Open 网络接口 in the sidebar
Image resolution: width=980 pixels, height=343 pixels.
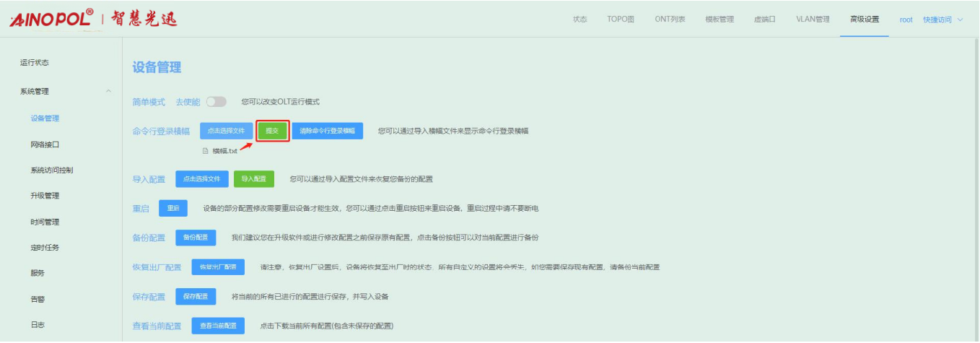click(45, 144)
